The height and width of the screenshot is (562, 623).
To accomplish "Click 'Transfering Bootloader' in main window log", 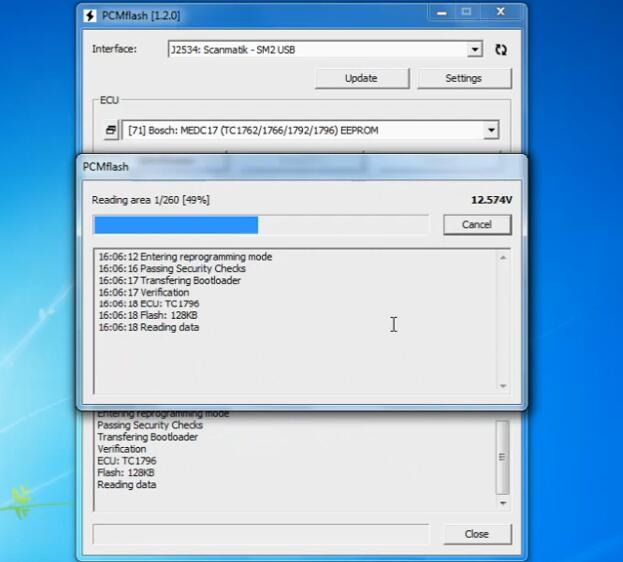I will (x=147, y=437).
